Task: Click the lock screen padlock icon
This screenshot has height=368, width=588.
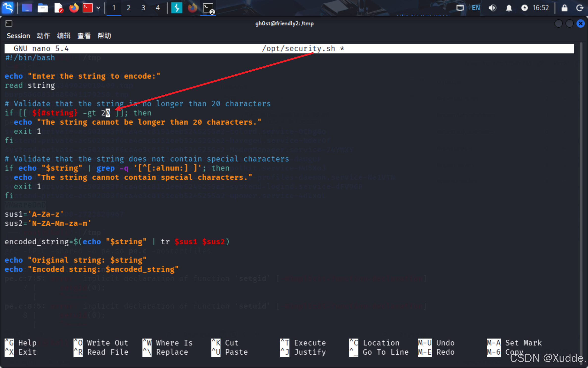Action: click(564, 8)
